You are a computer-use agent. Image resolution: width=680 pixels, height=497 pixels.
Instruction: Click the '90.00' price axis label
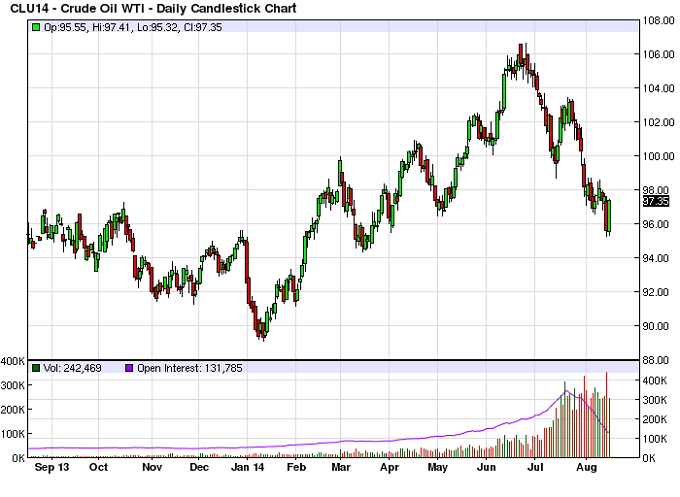tap(658, 326)
